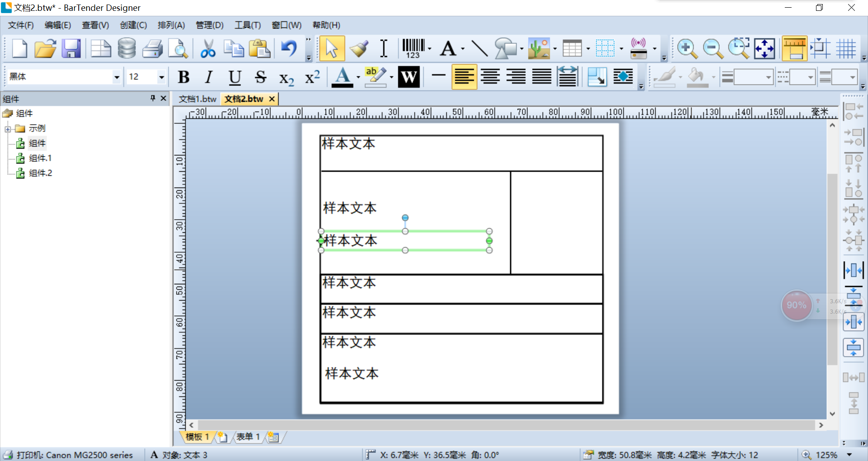Zoom out of the template

click(713, 48)
